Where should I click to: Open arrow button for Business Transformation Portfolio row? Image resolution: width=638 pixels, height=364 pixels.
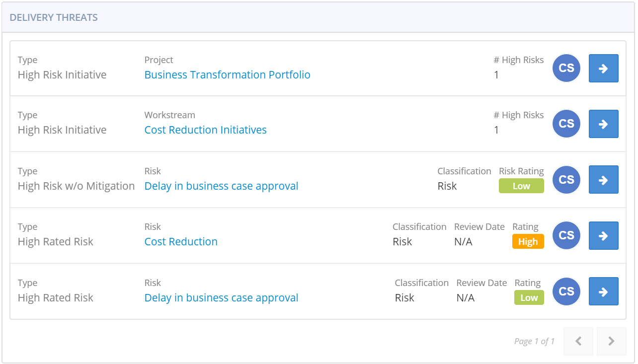(603, 69)
